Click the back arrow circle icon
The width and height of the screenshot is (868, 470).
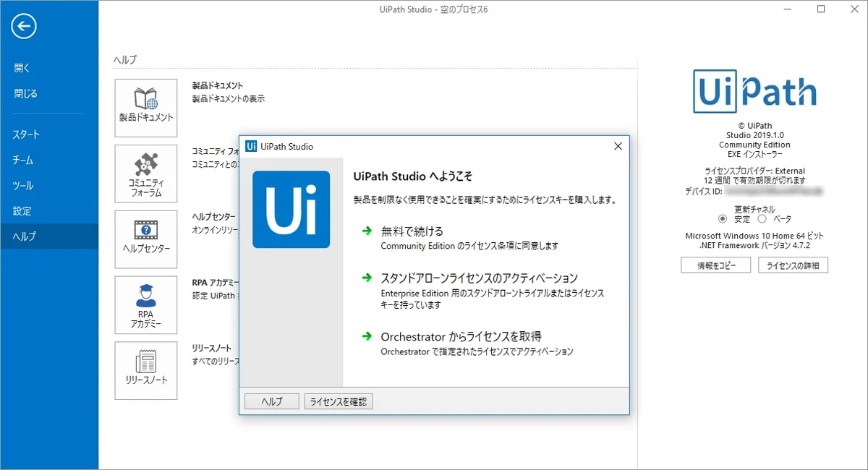click(24, 27)
